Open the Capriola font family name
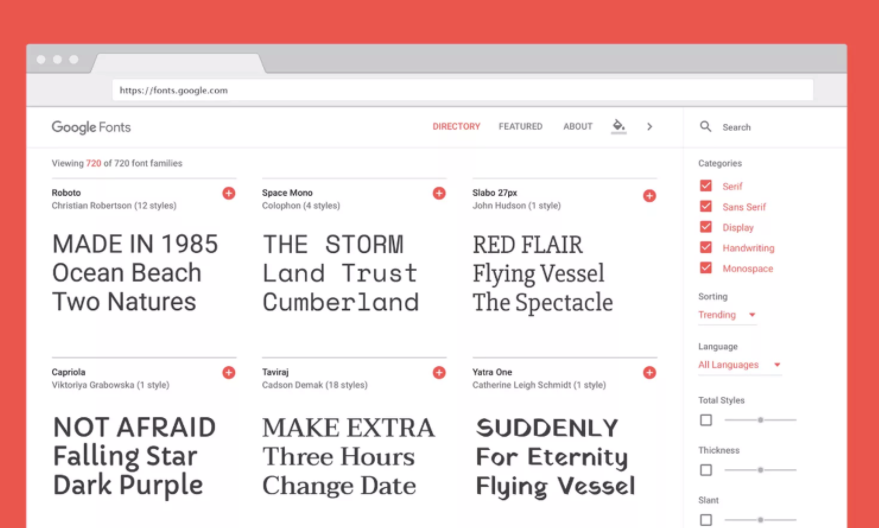 point(68,372)
